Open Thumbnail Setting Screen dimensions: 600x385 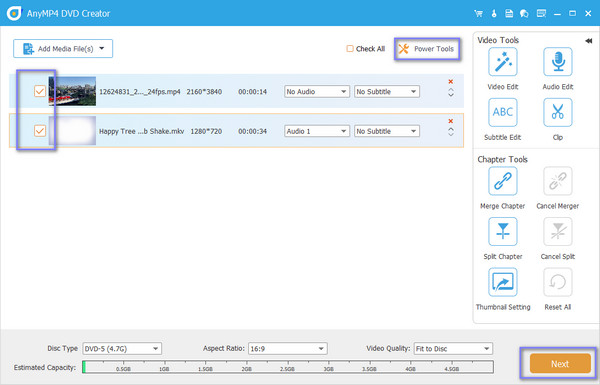(x=502, y=282)
